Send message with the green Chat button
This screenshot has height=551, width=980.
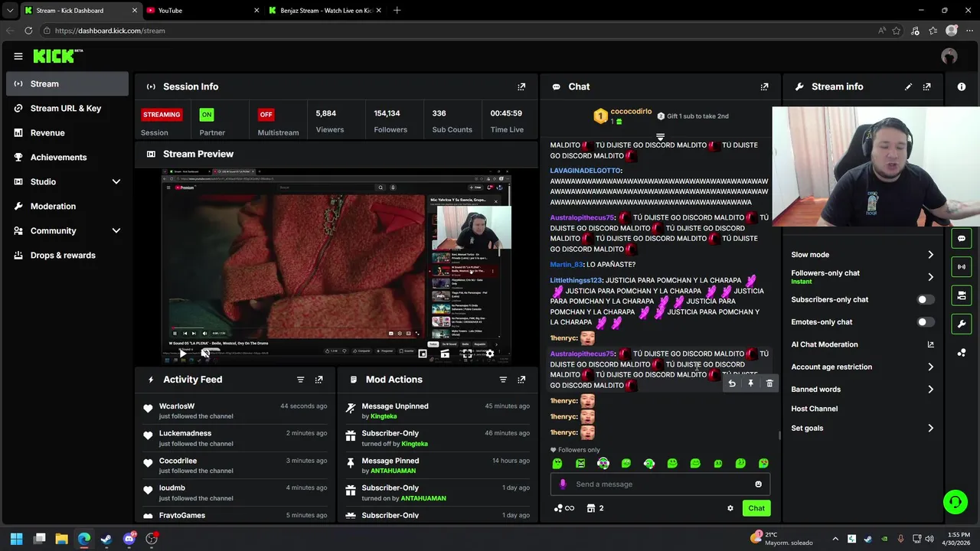click(x=756, y=508)
